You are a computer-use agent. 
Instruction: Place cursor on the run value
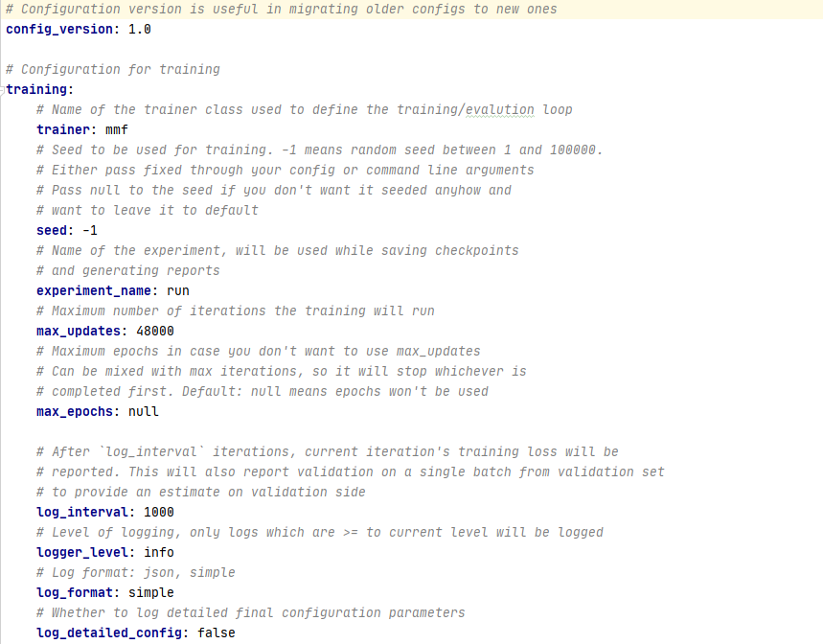click(x=178, y=291)
